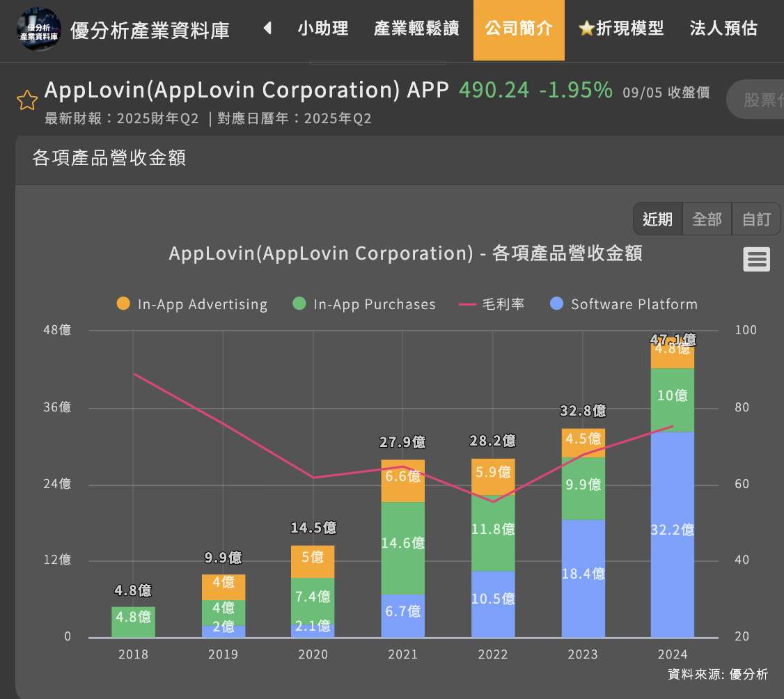Click the 09/05 收盤價 label
784x699 pixels.
pyautogui.click(x=666, y=93)
